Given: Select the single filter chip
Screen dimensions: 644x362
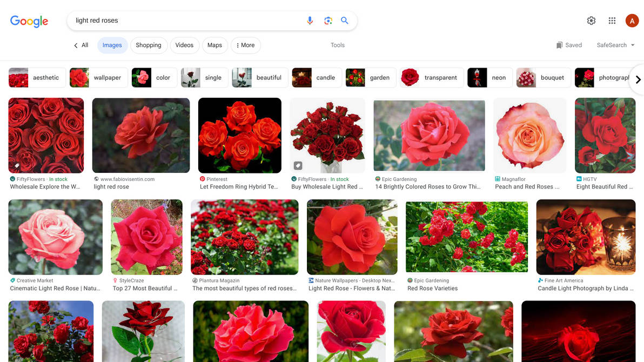Looking at the screenshot, I should pos(204,78).
